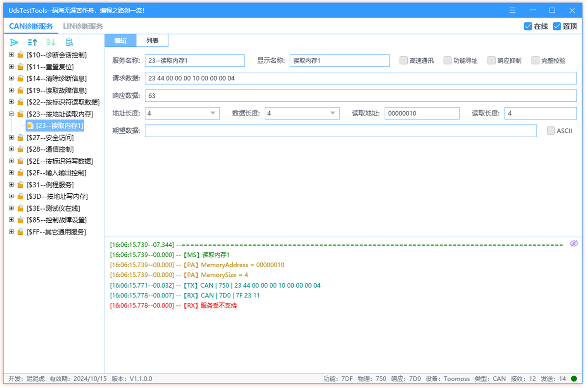Click 功能: 7DF in status bar
588x388 pixels.
338,379
